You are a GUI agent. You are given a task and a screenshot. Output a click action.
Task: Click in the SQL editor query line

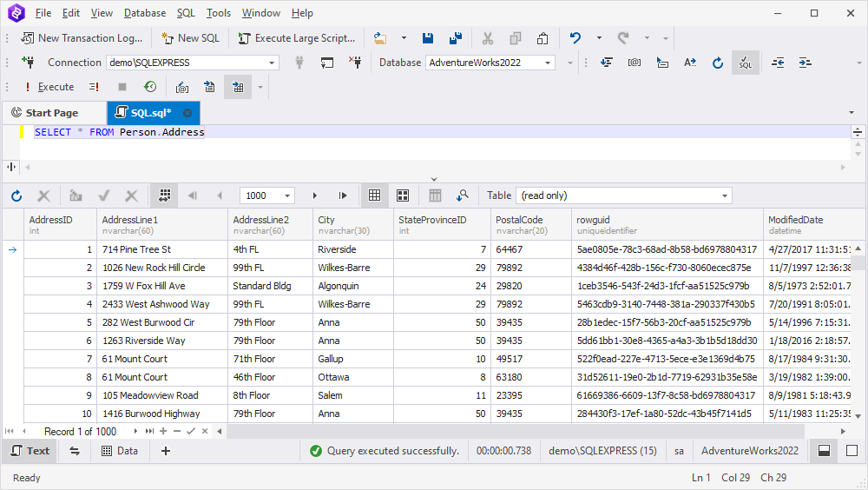435,132
